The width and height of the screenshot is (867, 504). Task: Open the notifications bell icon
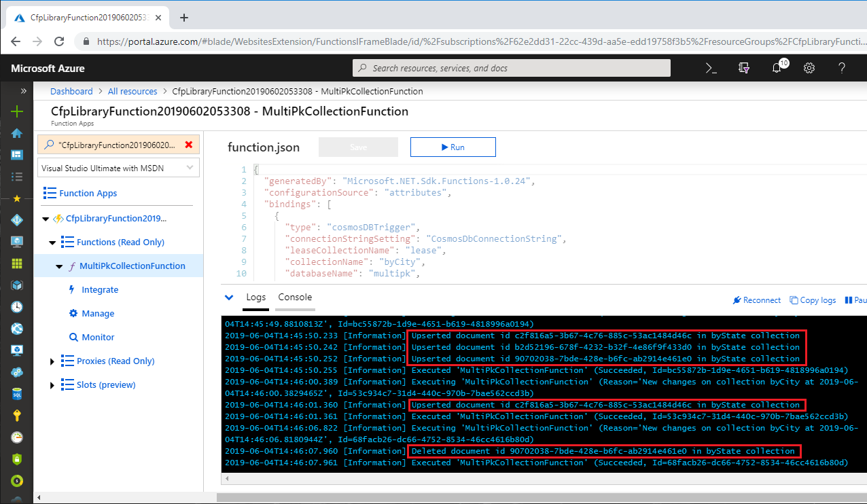pyautogui.click(x=777, y=68)
